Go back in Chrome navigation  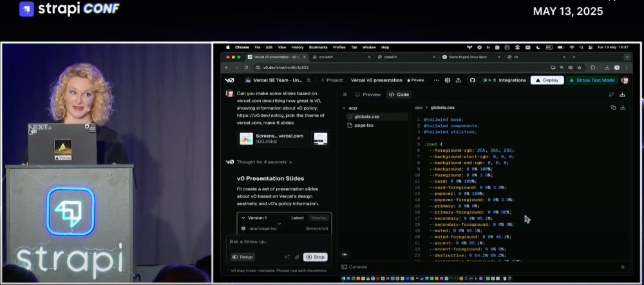227,68
